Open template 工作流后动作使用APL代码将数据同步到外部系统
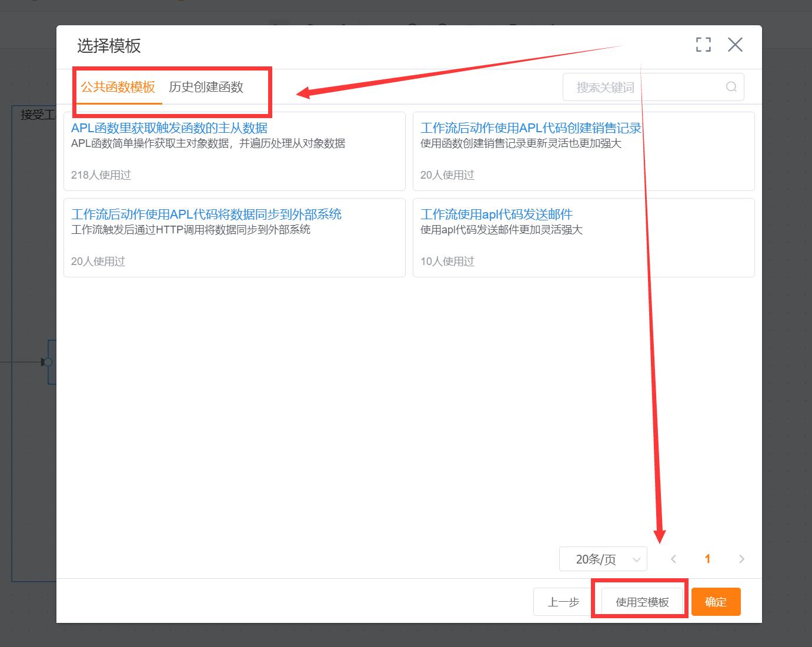812x647 pixels. 206,214
